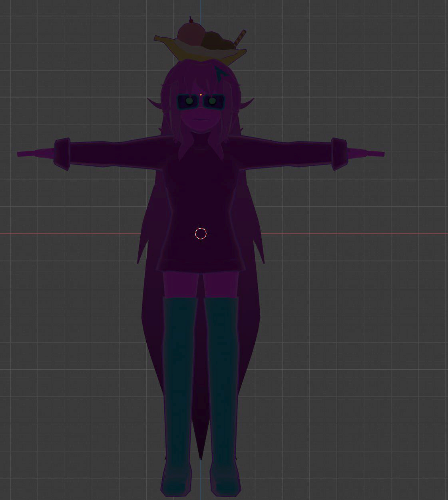Click the sleeve cuff on the right arm
This screenshot has width=448, height=500.
[x=339, y=154]
